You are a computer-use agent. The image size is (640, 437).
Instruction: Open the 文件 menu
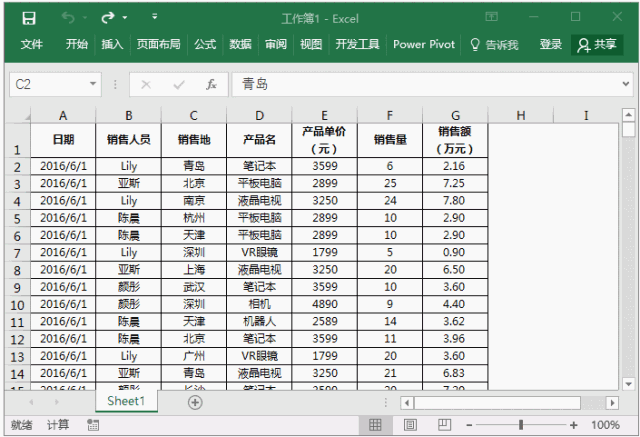pyautogui.click(x=31, y=44)
